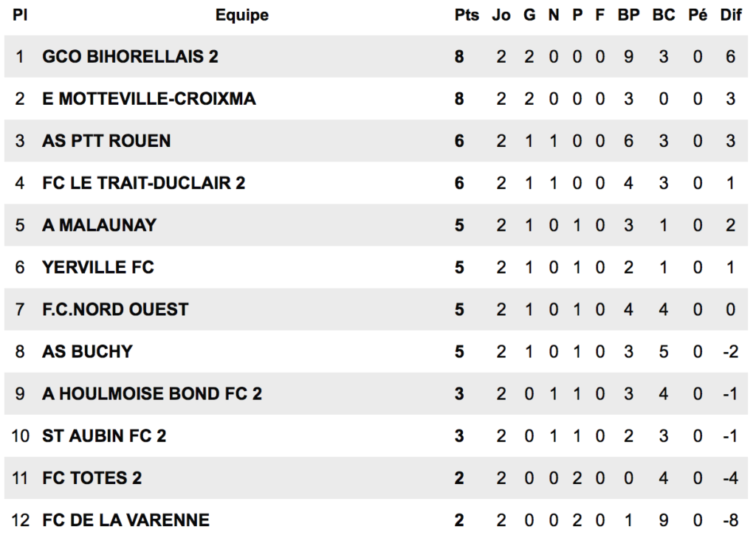
Task: Open team GCO BIHORELLAIS 2
Action: [x=130, y=56]
